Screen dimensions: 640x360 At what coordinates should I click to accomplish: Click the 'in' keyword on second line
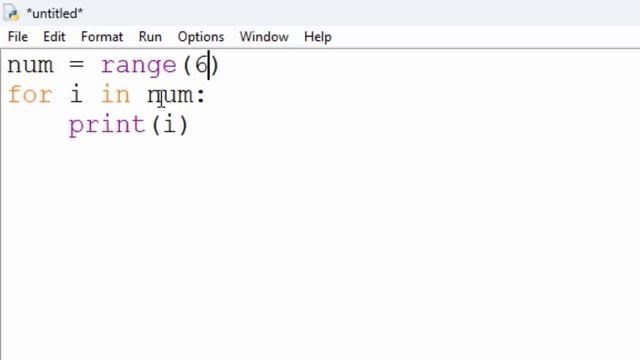click(x=116, y=95)
